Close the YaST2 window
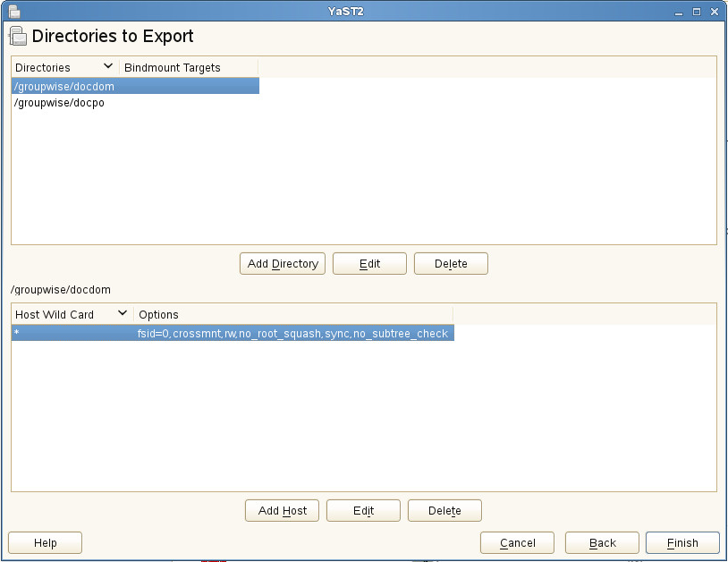The height and width of the screenshot is (562, 728). [714, 13]
